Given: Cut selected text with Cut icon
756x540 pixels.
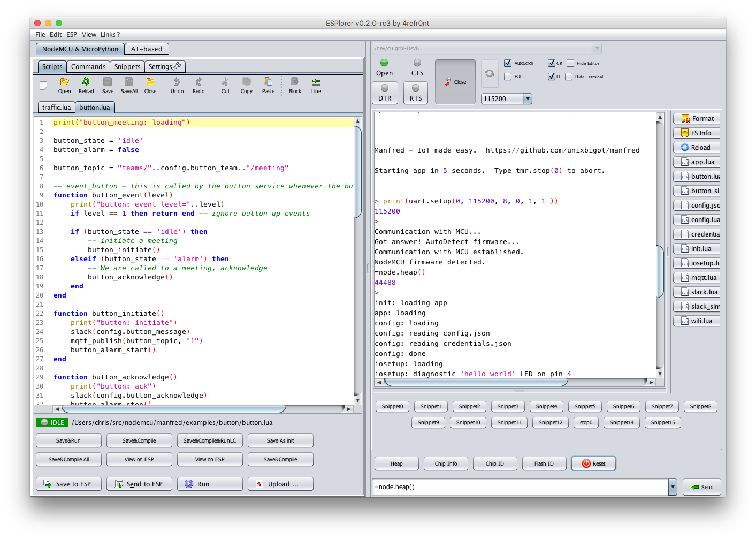Looking at the screenshot, I should tap(225, 85).
